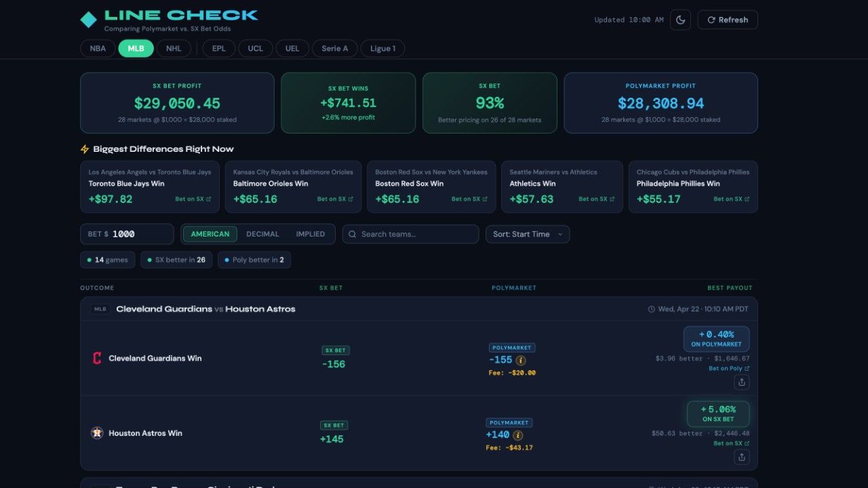The image size is (868, 488).
Task: Share the Houston Astros Win row
Action: coord(742,457)
